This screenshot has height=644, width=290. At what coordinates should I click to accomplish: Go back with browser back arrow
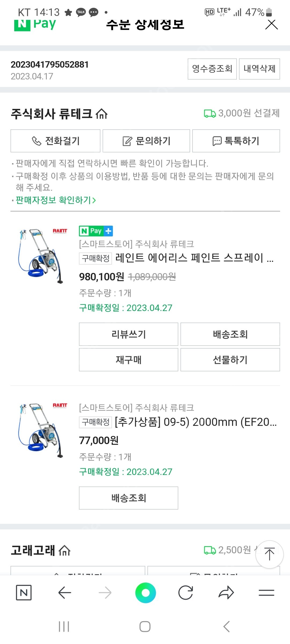(x=64, y=593)
